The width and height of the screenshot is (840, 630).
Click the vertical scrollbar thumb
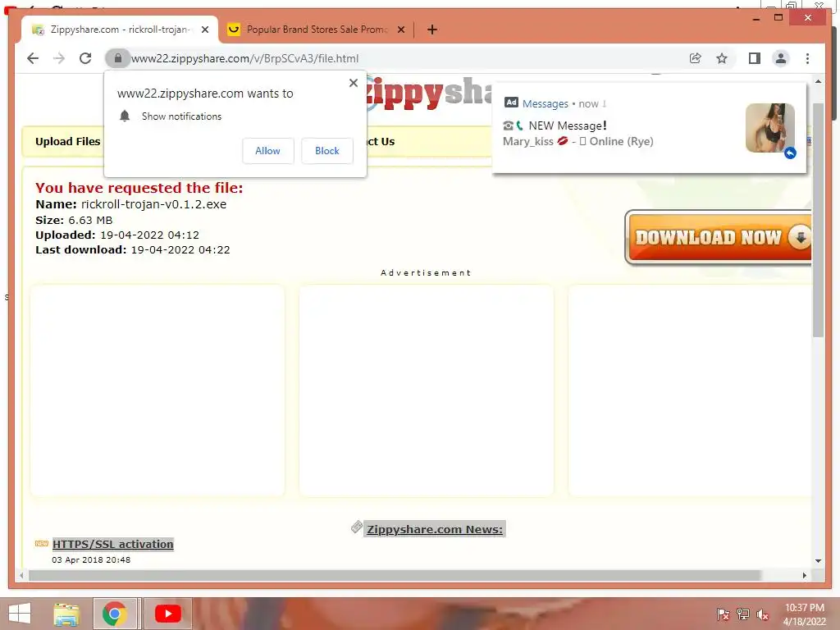[818, 220]
